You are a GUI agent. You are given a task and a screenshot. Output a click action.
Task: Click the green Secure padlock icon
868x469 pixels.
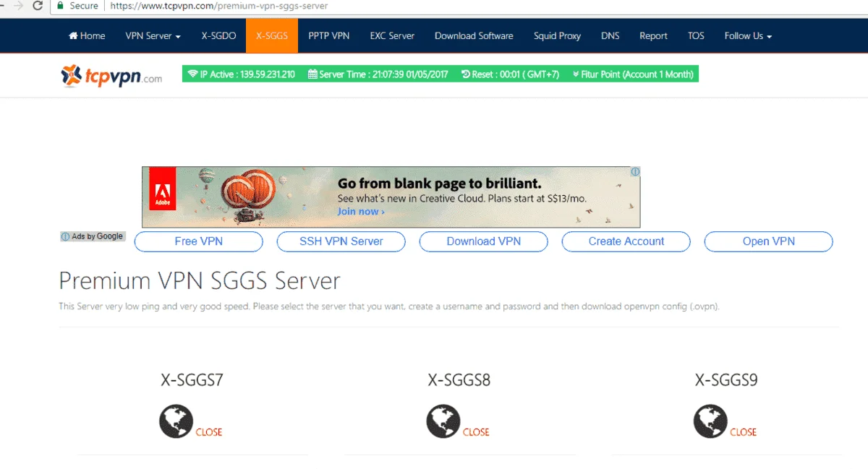click(x=61, y=6)
